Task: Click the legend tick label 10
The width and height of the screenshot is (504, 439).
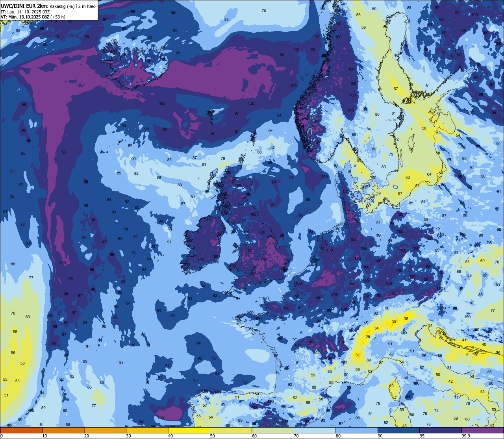Action: point(44,436)
